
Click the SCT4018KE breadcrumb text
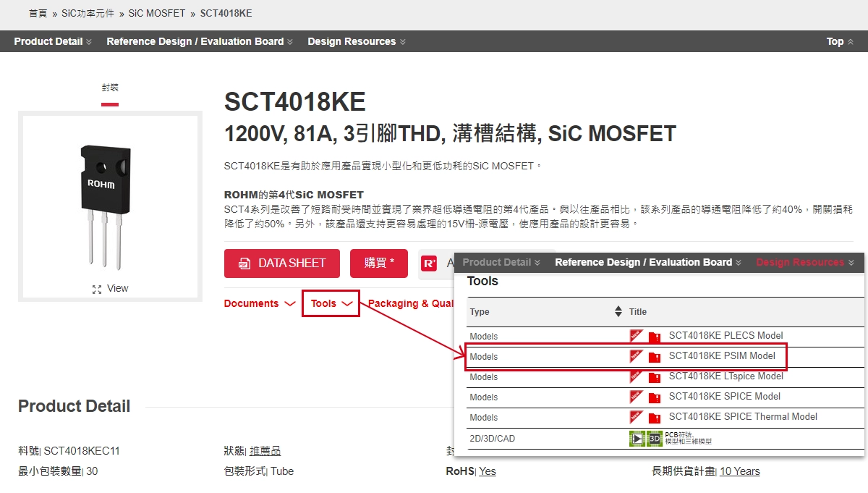226,13
